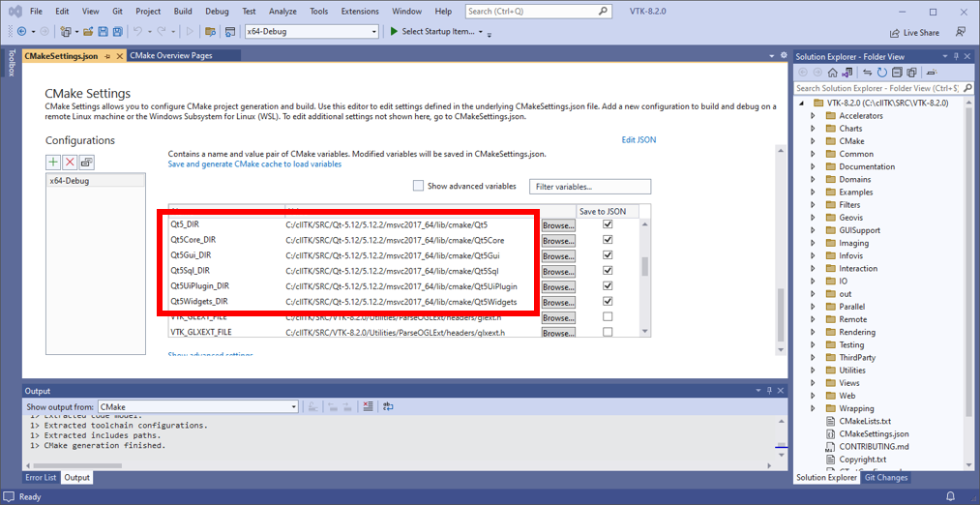Select the x64-Debug configuration in the list
Image resolution: width=980 pixels, height=505 pixels.
click(96, 181)
